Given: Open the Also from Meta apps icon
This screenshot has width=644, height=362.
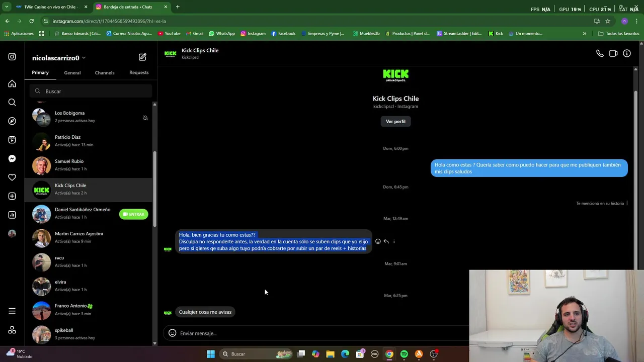Looking at the screenshot, I should 12,330.
